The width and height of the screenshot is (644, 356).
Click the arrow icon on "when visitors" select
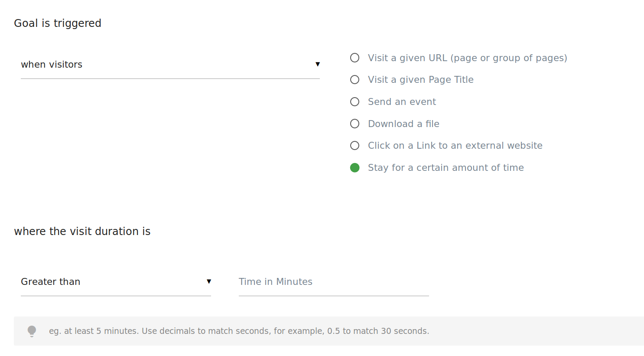pyautogui.click(x=318, y=64)
